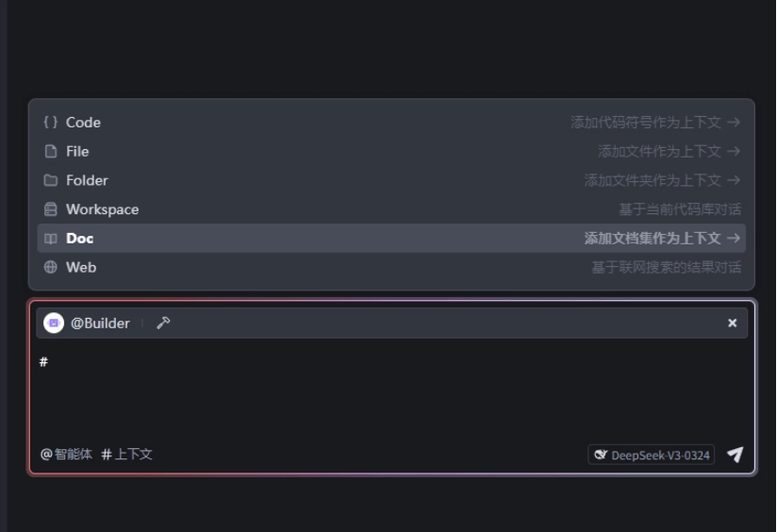Open the DeepSeek-V3-0324 model selector
This screenshot has height=532, width=777.
click(652, 455)
